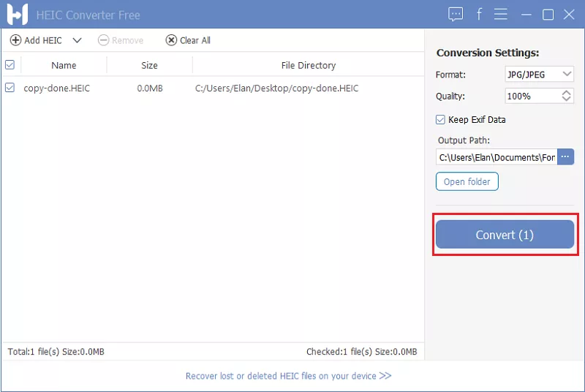Click the Output Path text field
The width and height of the screenshot is (585, 392).
click(x=496, y=157)
